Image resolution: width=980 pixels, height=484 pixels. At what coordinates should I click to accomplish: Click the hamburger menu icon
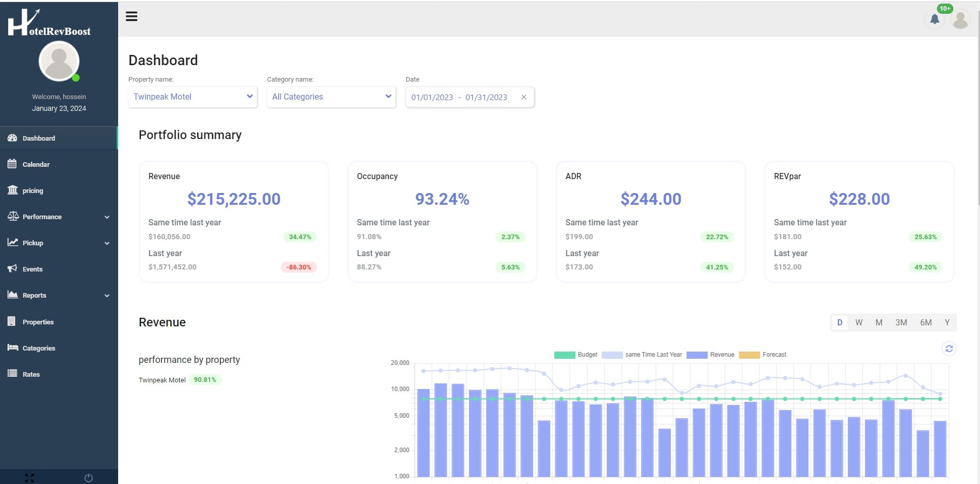pos(131,16)
